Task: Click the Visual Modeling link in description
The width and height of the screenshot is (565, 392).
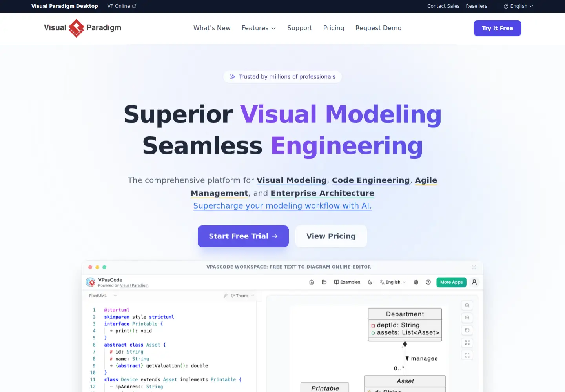Action: pos(292,180)
